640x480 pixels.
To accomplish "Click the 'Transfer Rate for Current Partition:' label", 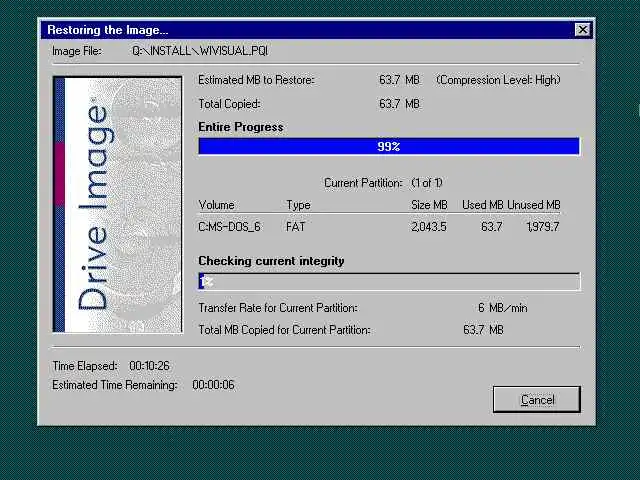I will [278, 308].
